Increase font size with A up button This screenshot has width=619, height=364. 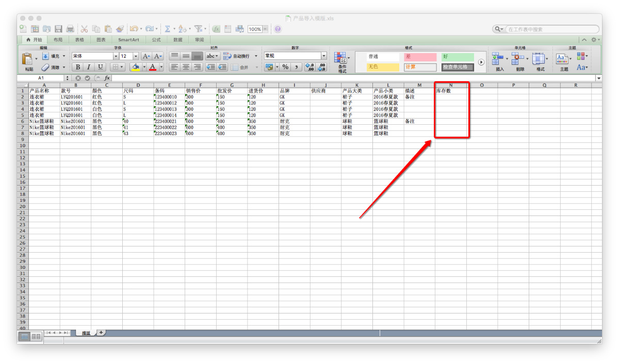[x=146, y=56]
